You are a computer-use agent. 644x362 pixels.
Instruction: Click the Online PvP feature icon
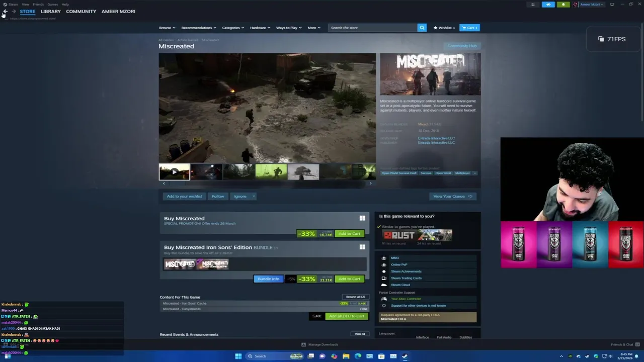click(384, 264)
